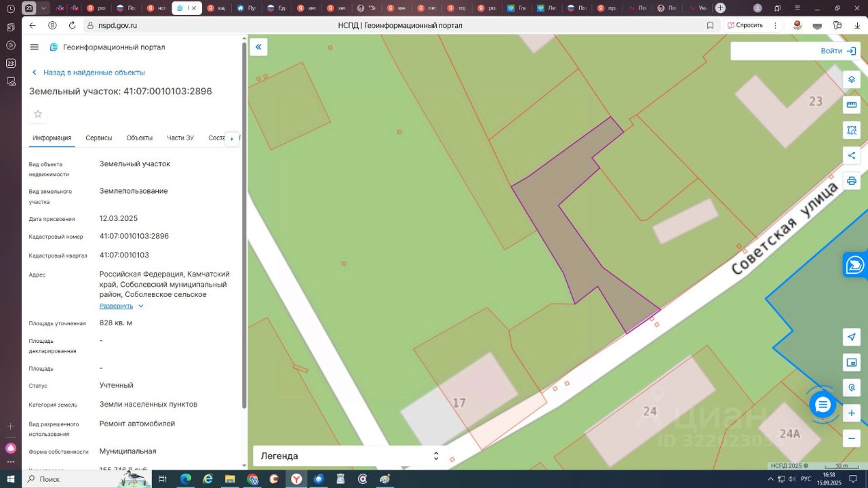Open a new browser tab
The image size is (868, 488).
point(720,8)
